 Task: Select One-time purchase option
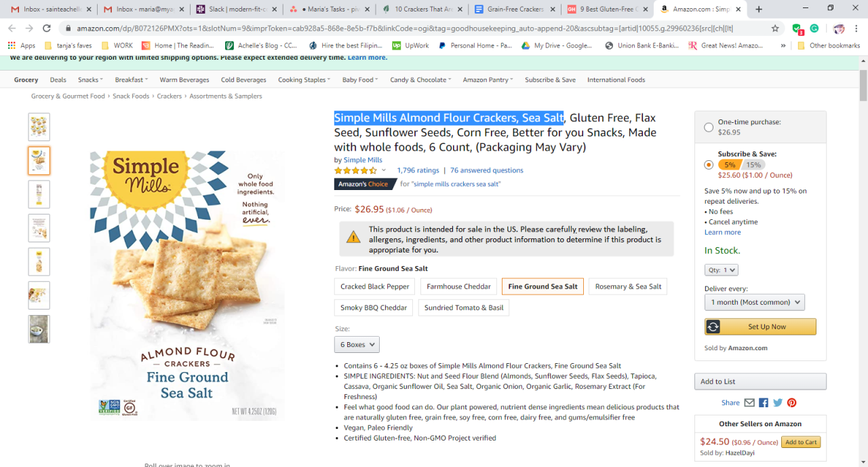(x=709, y=127)
